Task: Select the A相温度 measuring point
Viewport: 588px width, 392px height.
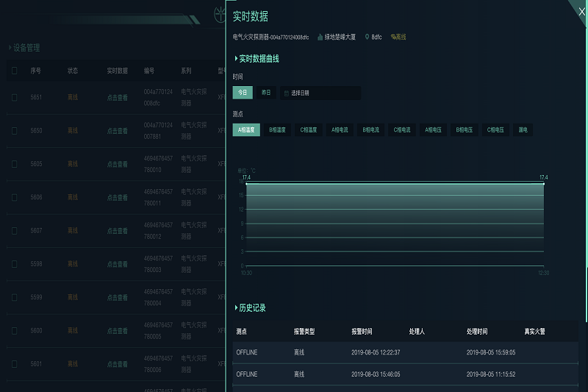Action: 246,129
